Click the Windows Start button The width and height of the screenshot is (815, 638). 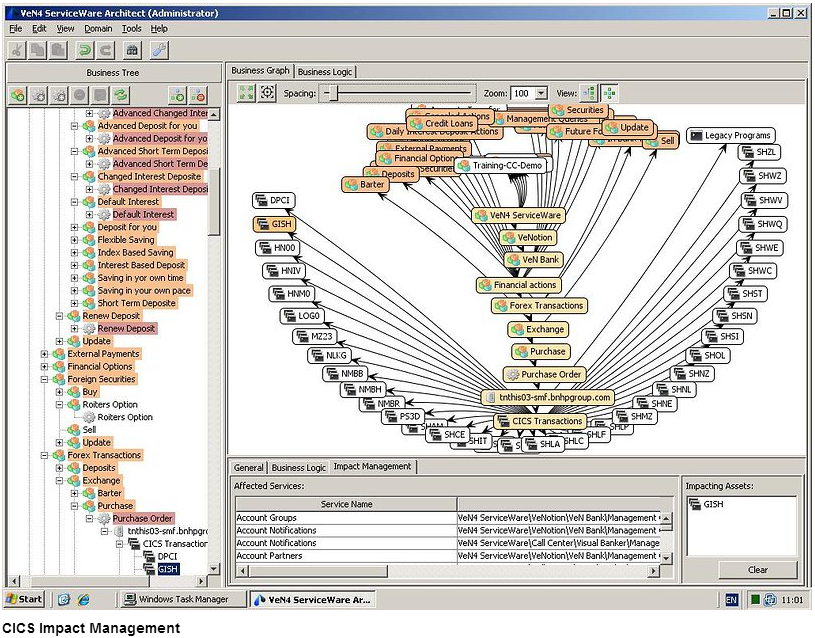click(x=24, y=599)
